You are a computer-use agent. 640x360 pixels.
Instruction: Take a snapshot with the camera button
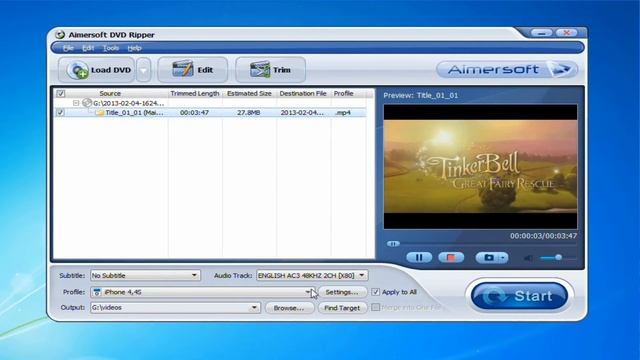coord(488,258)
